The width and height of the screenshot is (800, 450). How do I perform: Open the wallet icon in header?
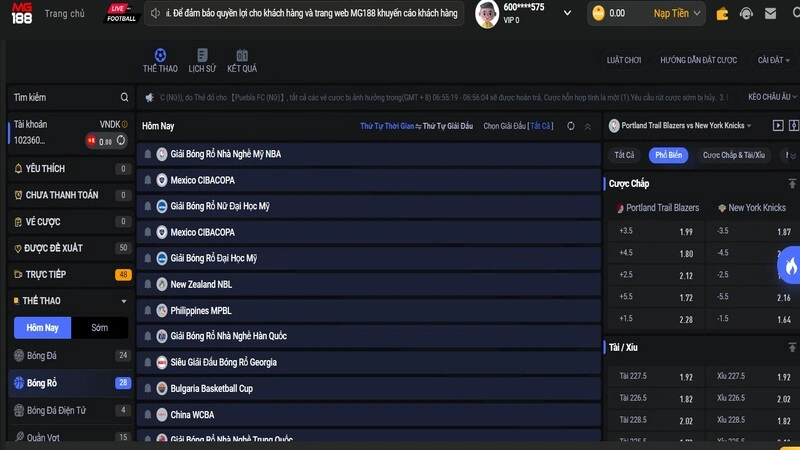(722, 14)
